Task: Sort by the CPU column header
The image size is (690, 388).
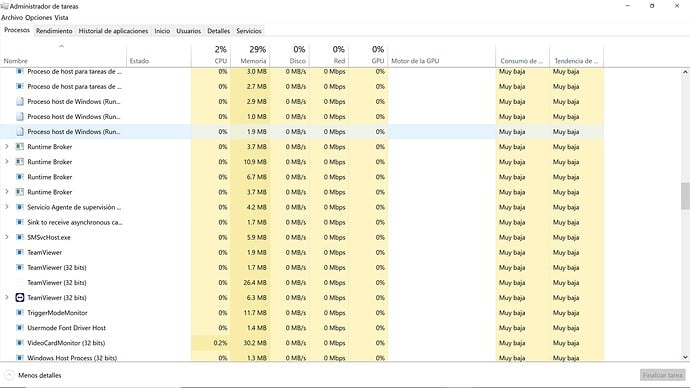Action: pyautogui.click(x=211, y=55)
